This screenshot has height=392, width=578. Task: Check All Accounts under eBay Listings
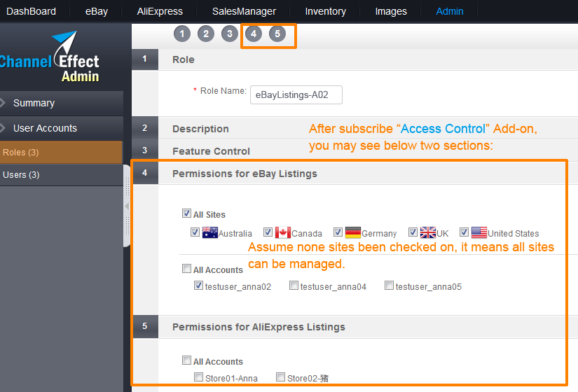coord(186,269)
